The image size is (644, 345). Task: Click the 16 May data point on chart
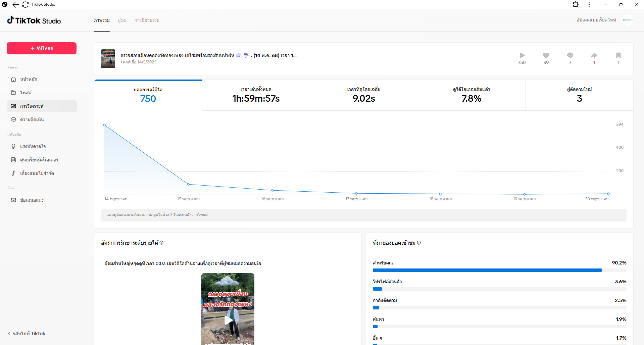pos(273,190)
